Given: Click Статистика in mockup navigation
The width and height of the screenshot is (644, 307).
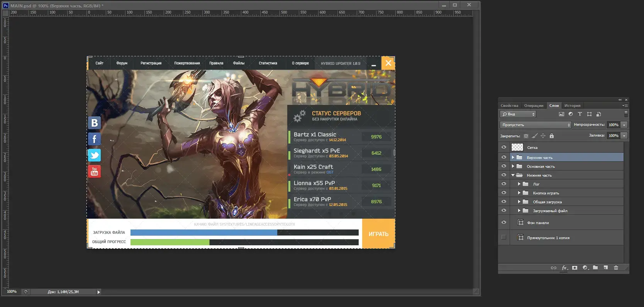Looking at the screenshot, I should point(268,63).
